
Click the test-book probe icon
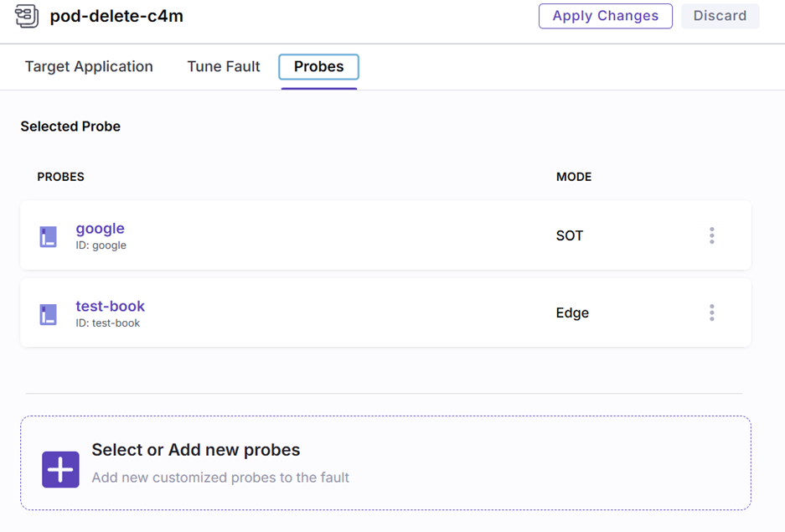click(x=49, y=314)
